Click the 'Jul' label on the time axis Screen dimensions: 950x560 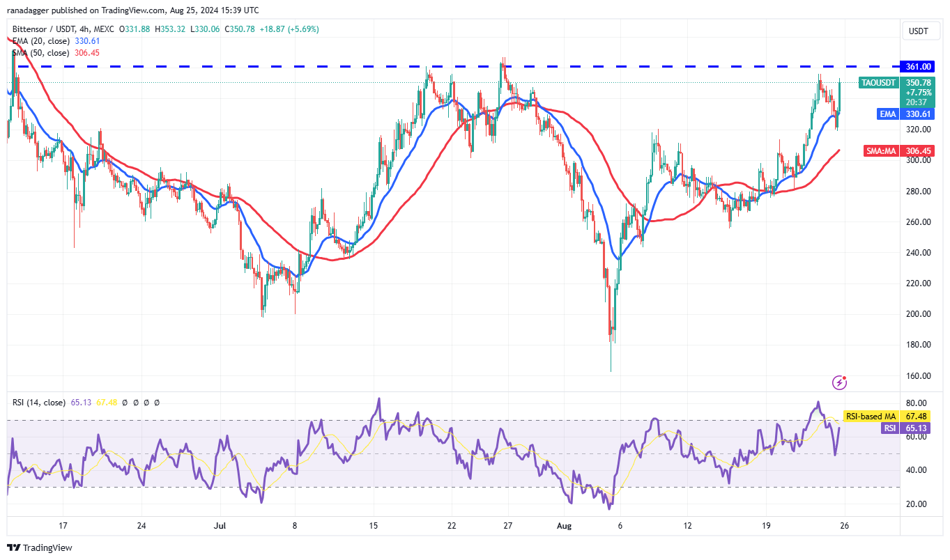pyautogui.click(x=221, y=525)
